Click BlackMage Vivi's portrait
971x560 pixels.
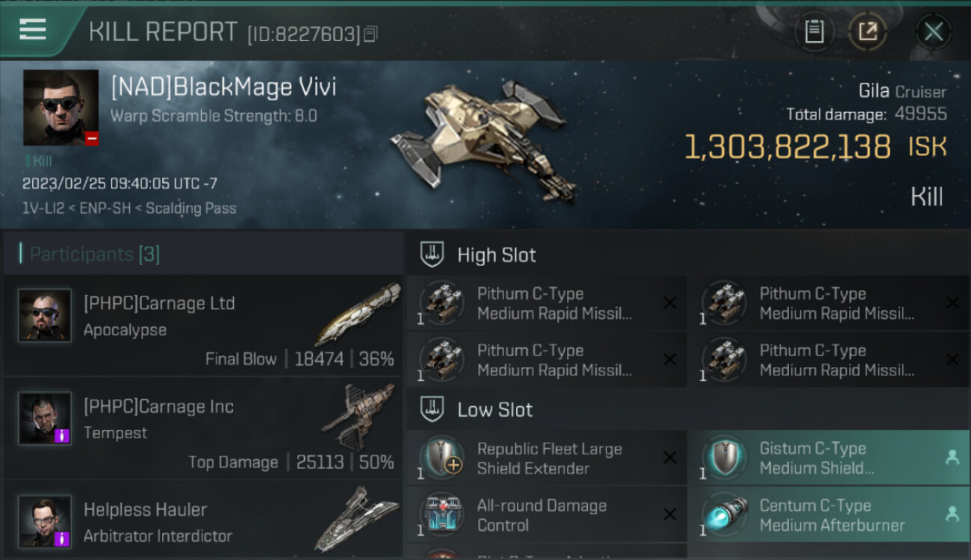click(x=61, y=108)
